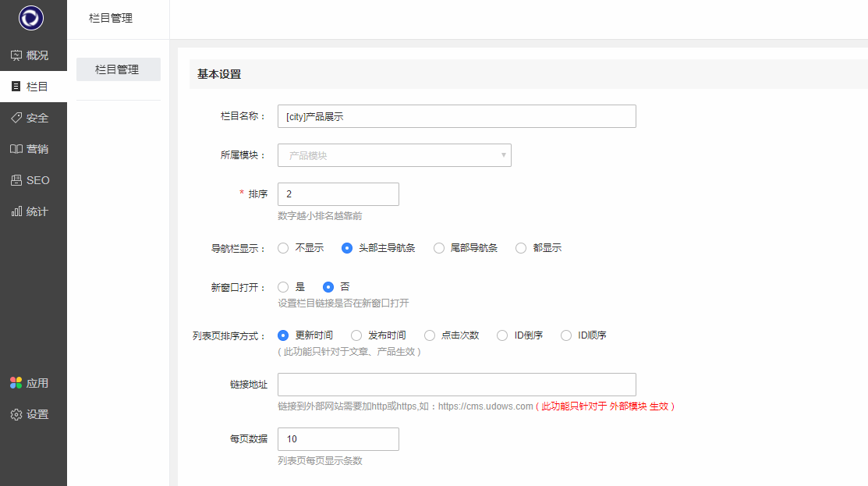Click the 统计 bar chart icon
Screen dimensions: 868x486
(16, 211)
